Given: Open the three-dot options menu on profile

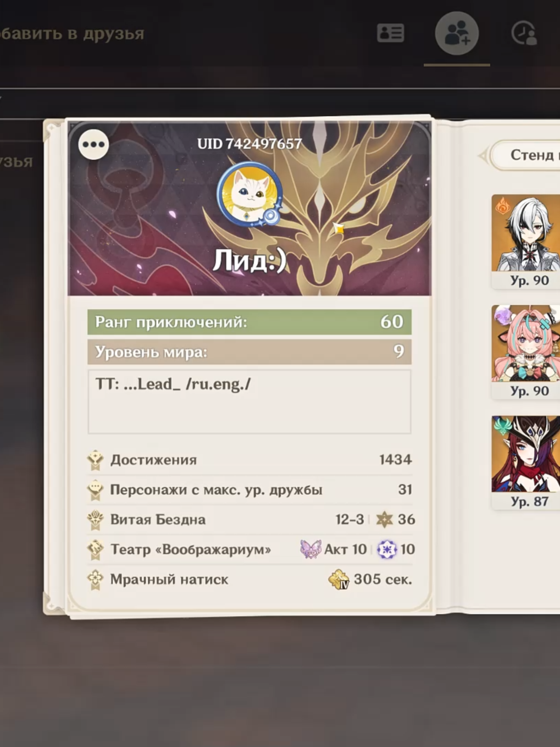Looking at the screenshot, I should pyautogui.click(x=94, y=145).
